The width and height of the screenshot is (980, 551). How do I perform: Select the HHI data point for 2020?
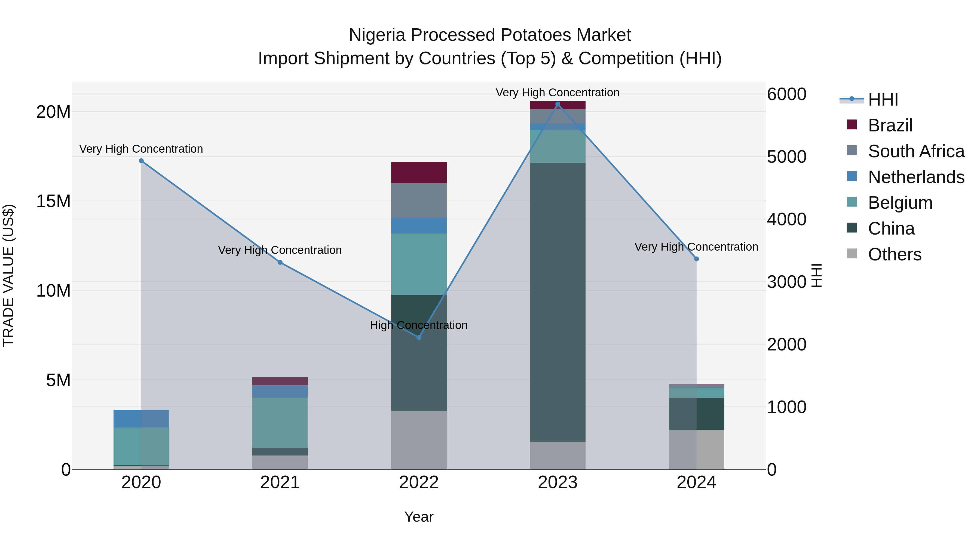click(x=141, y=161)
